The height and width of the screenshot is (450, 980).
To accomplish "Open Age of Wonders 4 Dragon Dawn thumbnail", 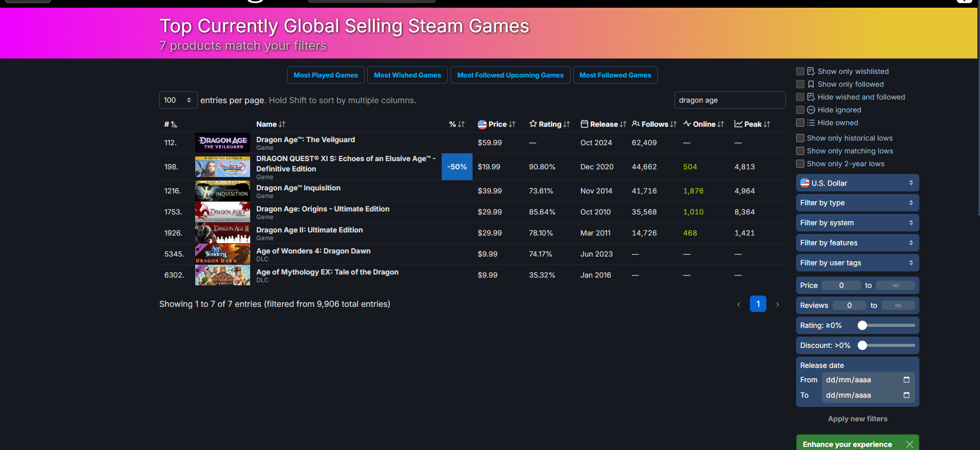I will point(222,254).
